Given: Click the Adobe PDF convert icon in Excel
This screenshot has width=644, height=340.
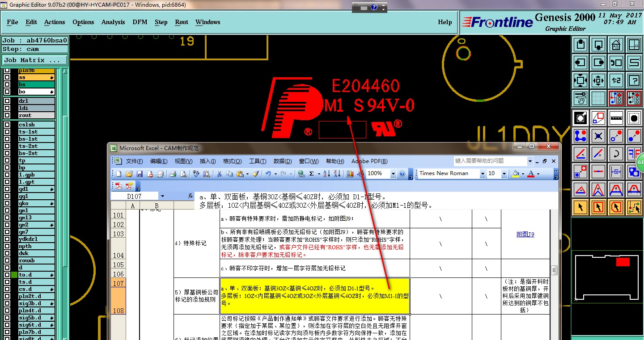Looking at the screenshot, I should pyautogui.click(x=119, y=186).
